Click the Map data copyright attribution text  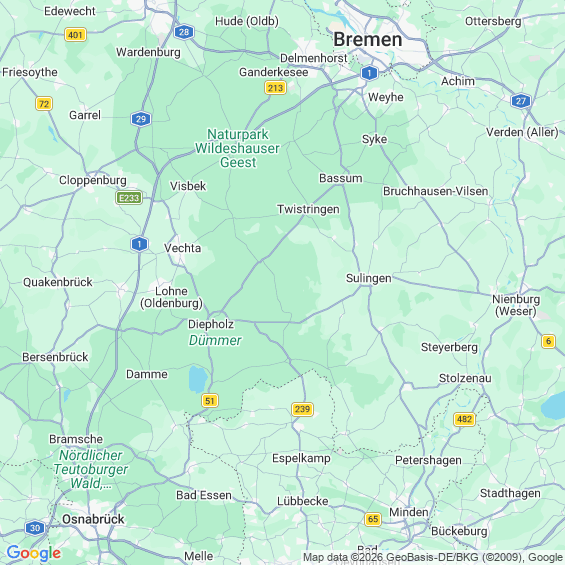point(433,557)
